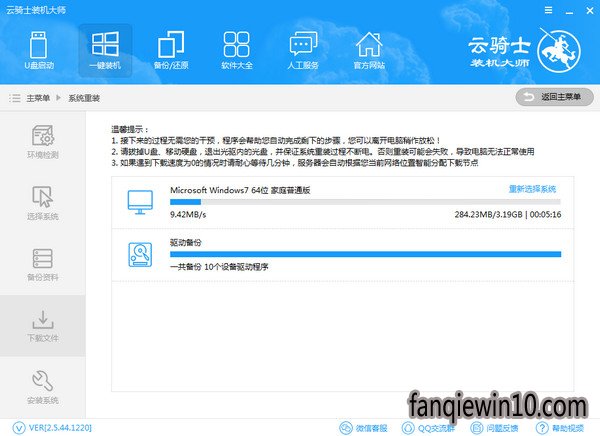Screen dimensions: 600x436
Task: Click the 云骑士 knight logo
Action: pyautogui.click(x=559, y=51)
